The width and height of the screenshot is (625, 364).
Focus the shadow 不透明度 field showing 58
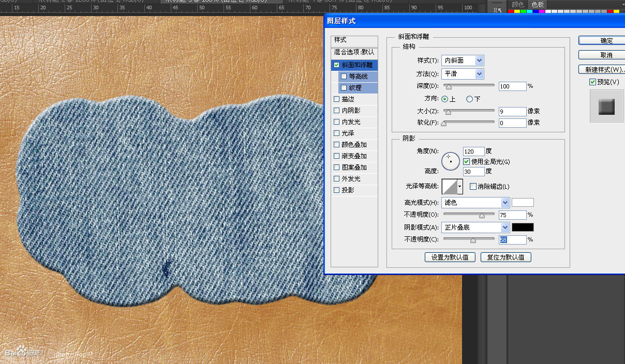(x=512, y=239)
